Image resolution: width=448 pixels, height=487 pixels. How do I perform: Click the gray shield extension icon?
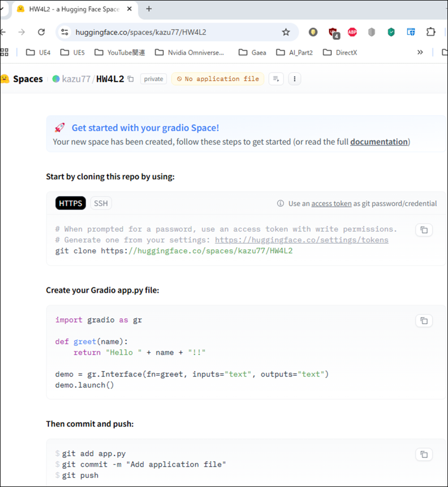pos(371,32)
